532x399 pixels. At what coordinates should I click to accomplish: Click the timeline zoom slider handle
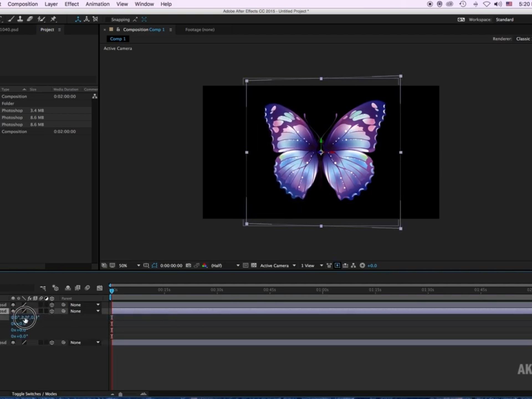(120, 394)
